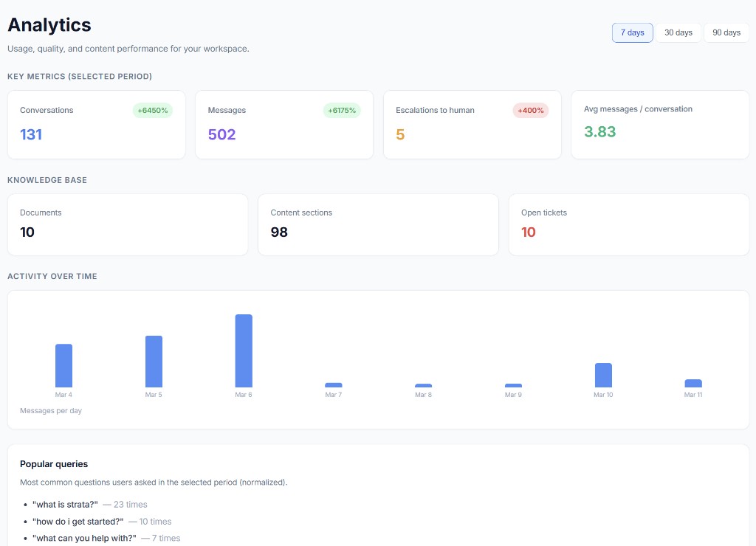Open the Open tickets card
The height and width of the screenshot is (546, 756).
628,224
